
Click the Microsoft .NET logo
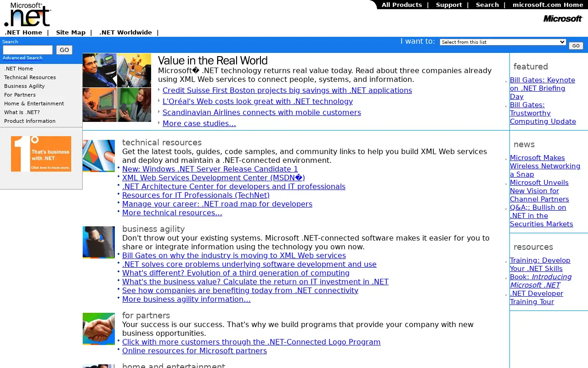(x=28, y=14)
